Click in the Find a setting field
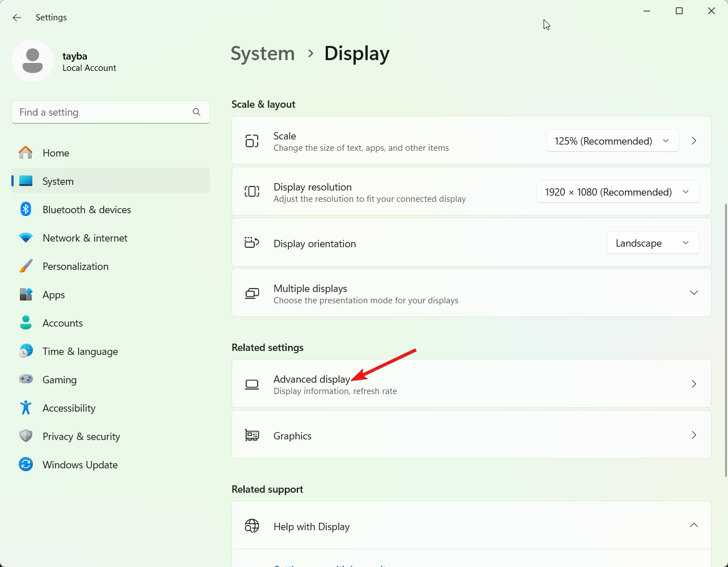Viewport: 728px width, 567px height. (x=111, y=112)
